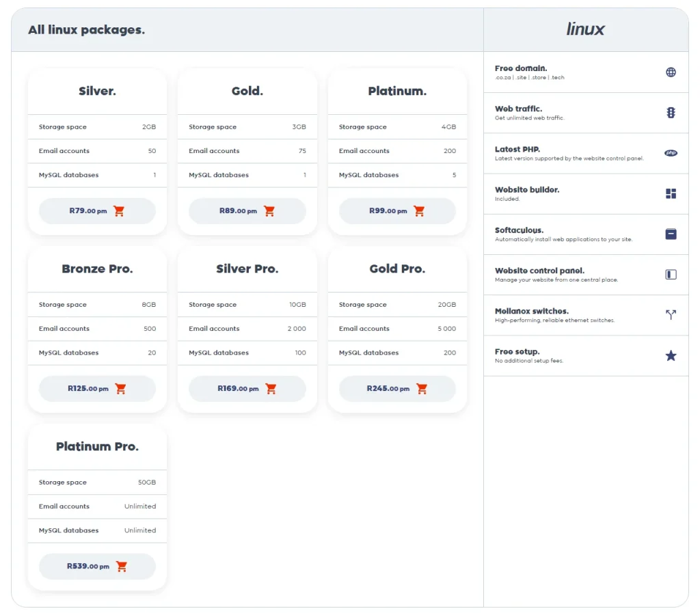Click the traffic light icon for Web traffic

671,113
